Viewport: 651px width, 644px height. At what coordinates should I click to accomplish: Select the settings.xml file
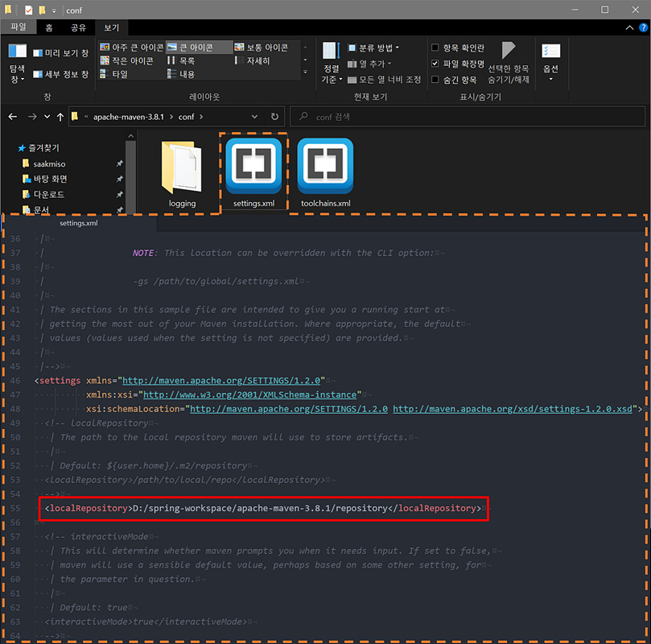pos(253,173)
